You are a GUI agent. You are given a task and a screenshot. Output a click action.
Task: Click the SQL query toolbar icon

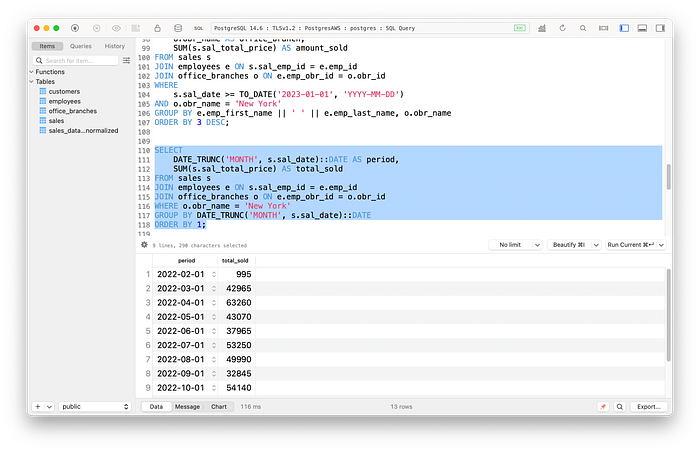199,28
